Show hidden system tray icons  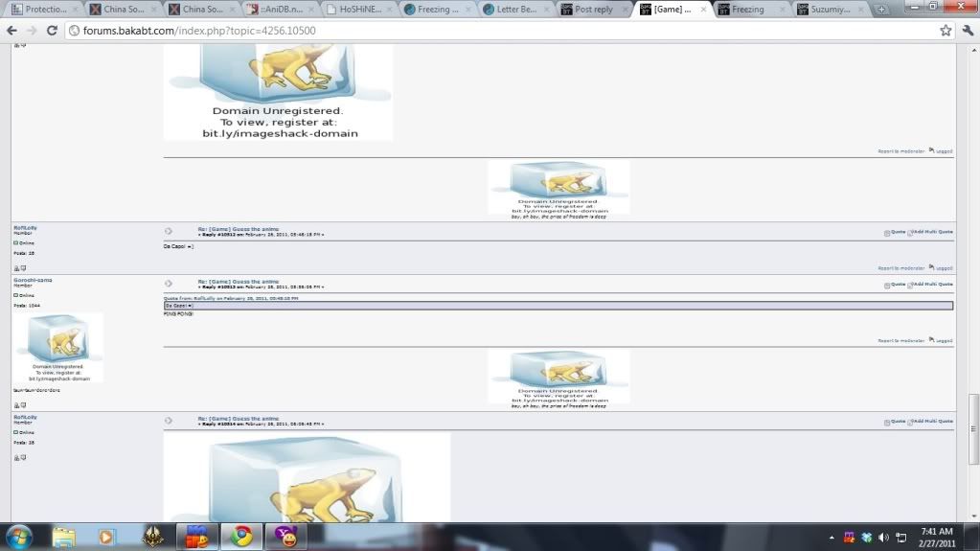[832, 537]
